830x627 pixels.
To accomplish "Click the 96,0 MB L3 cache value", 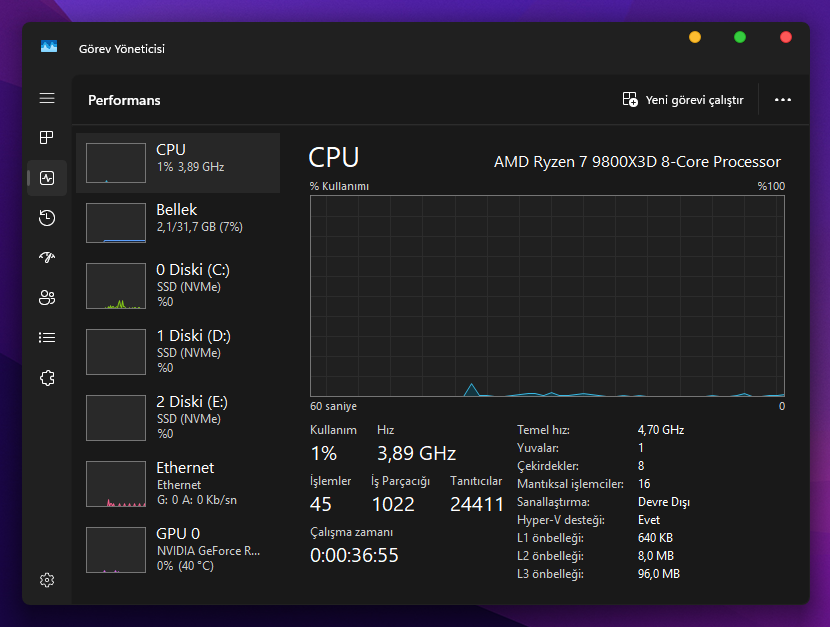I will (658, 574).
